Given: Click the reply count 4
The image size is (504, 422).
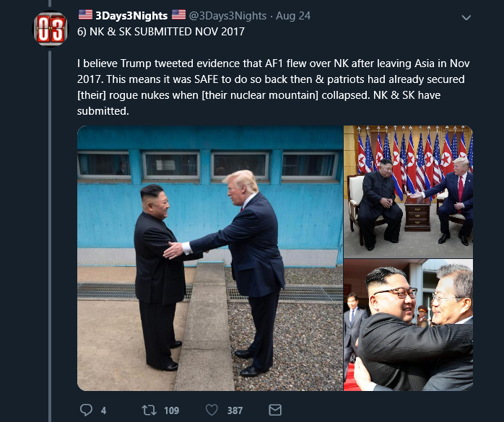Looking at the screenshot, I should coord(103,410).
